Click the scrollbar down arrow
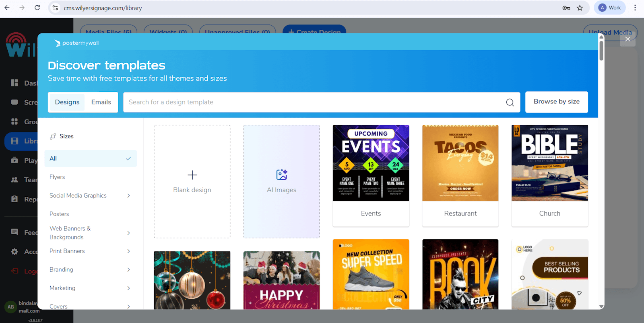Screen dimensions: 644x323 tap(601, 307)
